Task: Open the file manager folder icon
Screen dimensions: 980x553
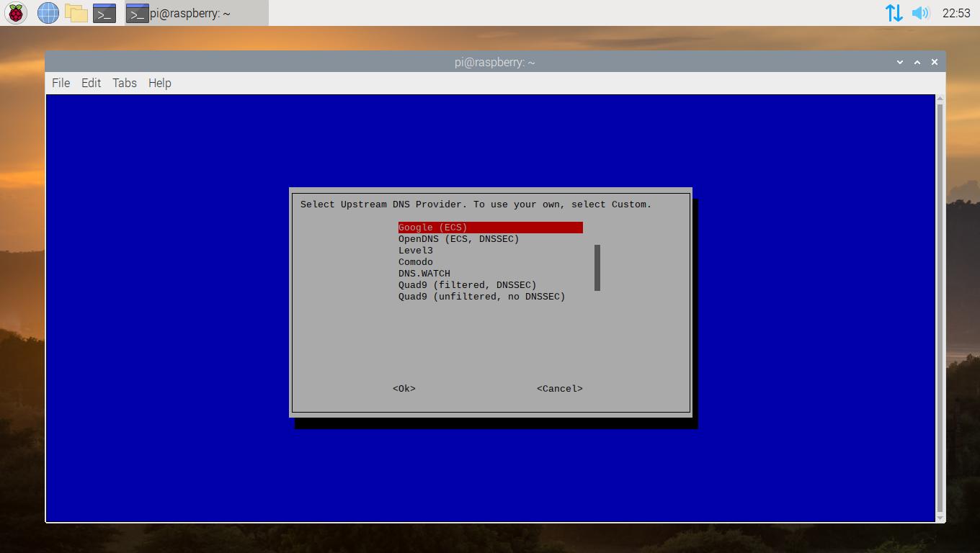Action: click(x=76, y=13)
